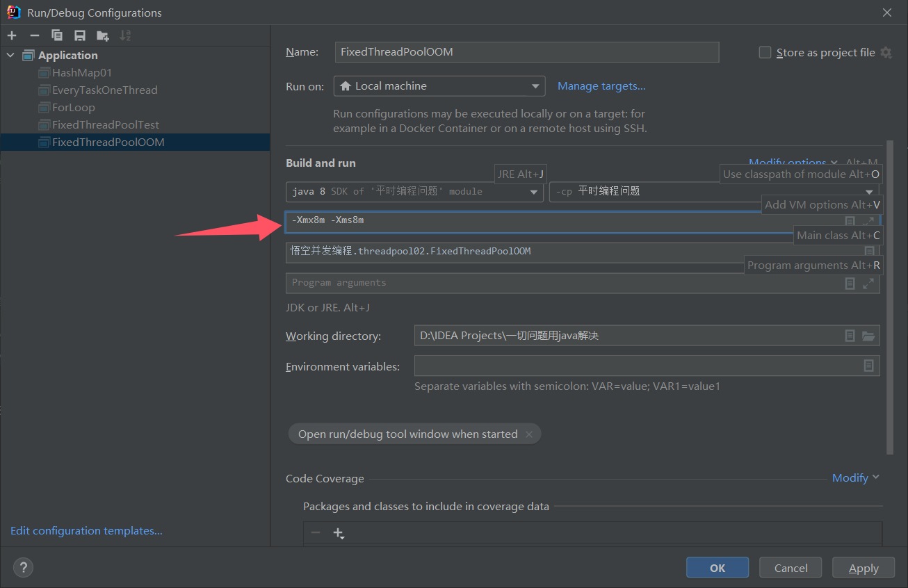Open the help dialog

(23, 567)
